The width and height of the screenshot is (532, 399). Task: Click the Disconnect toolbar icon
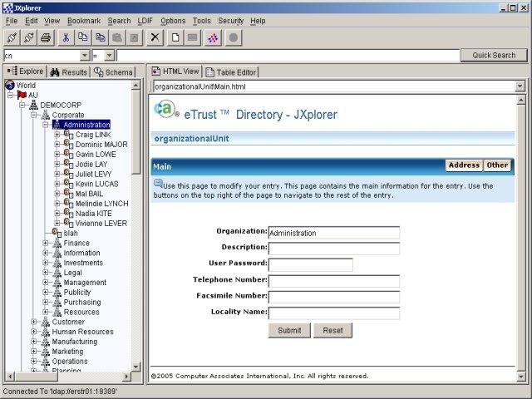(x=29, y=37)
